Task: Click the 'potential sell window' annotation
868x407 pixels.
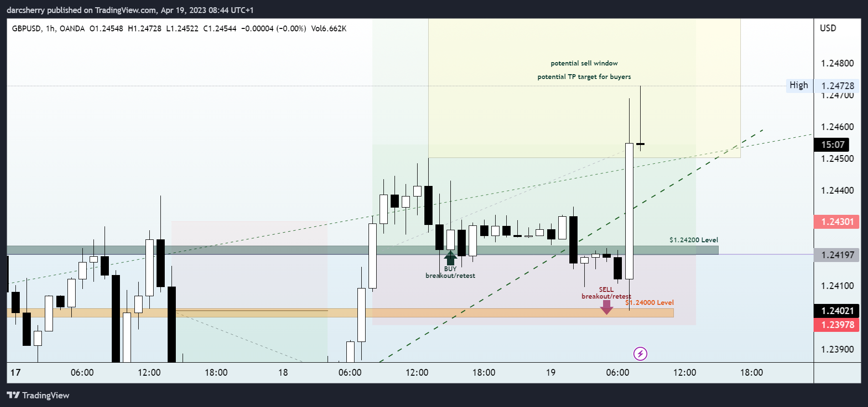Action: coord(584,63)
